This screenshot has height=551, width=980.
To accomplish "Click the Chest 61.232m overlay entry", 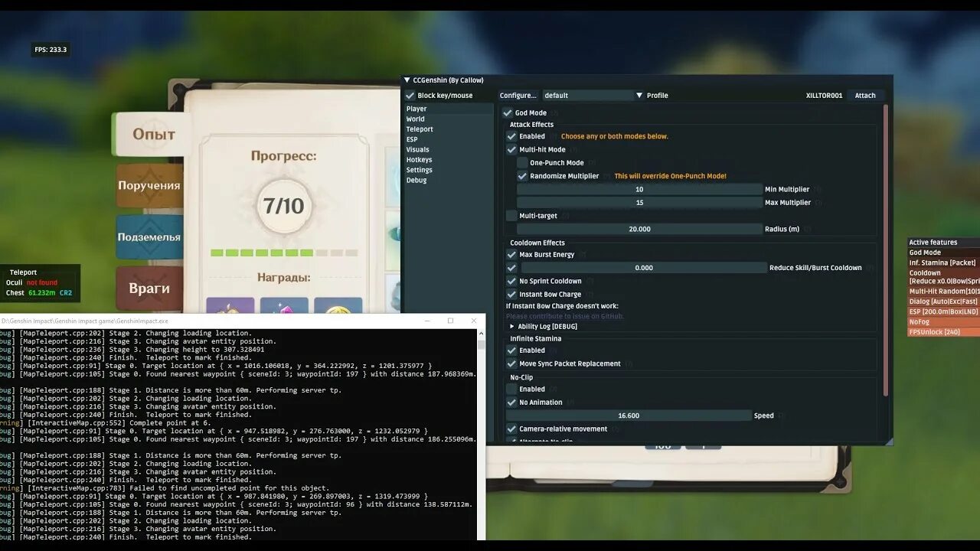I will (39, 293).
